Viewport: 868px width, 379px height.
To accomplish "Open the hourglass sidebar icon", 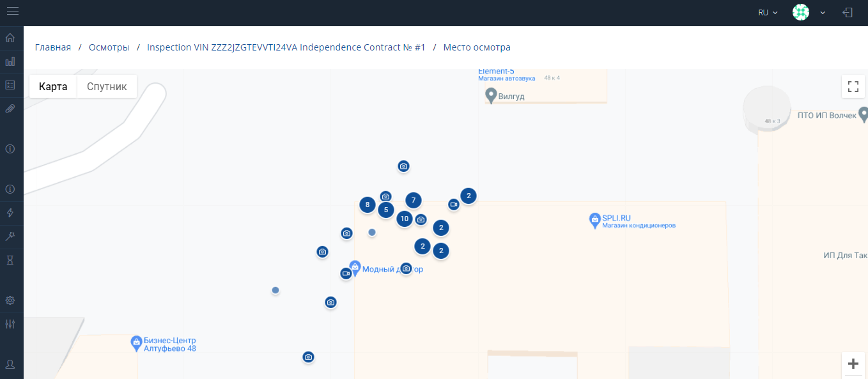I will pyautogui.click(x=10, y=260).
